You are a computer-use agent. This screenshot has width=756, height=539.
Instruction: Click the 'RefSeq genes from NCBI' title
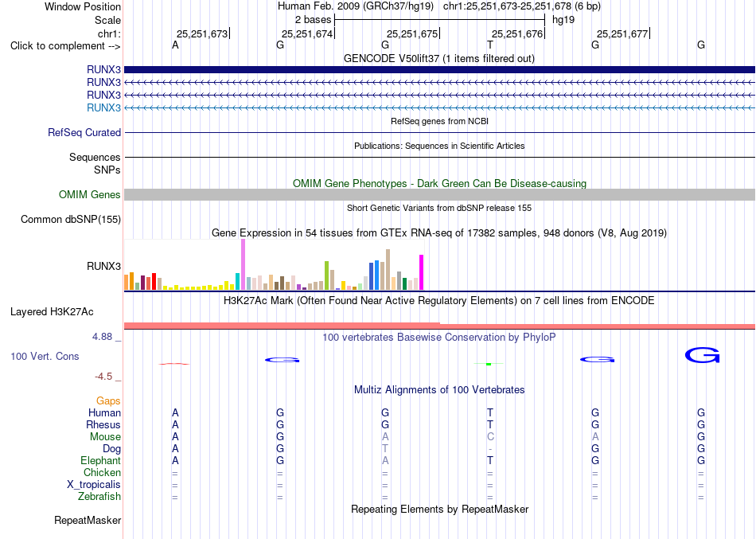tap(439, 121)
